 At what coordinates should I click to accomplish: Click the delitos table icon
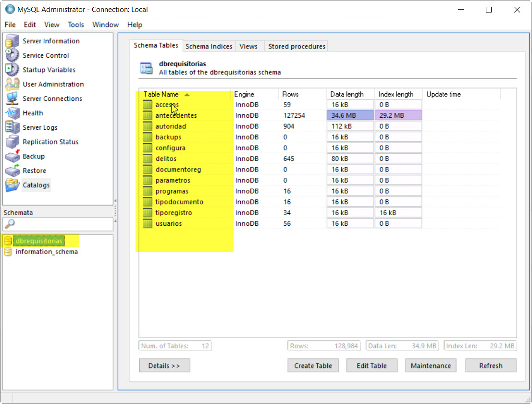point(147,159)
